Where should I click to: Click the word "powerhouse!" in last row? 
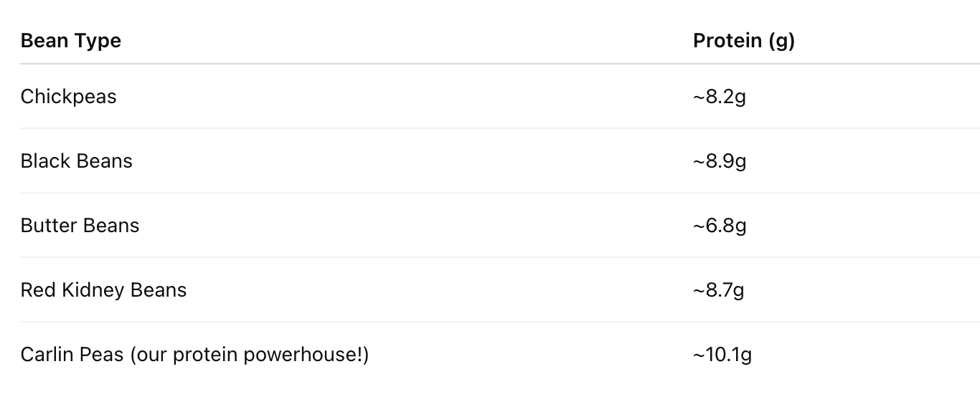point(306,355)
